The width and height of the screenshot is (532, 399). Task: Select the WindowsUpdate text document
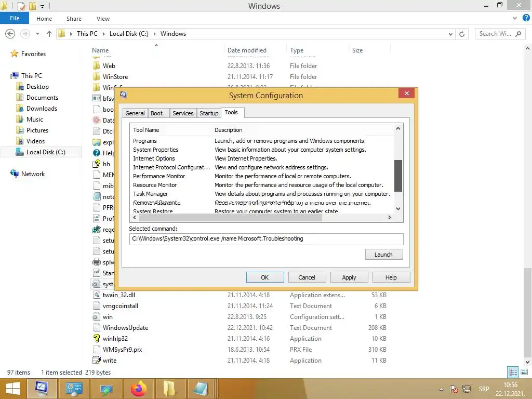click(x=125, y=327)
